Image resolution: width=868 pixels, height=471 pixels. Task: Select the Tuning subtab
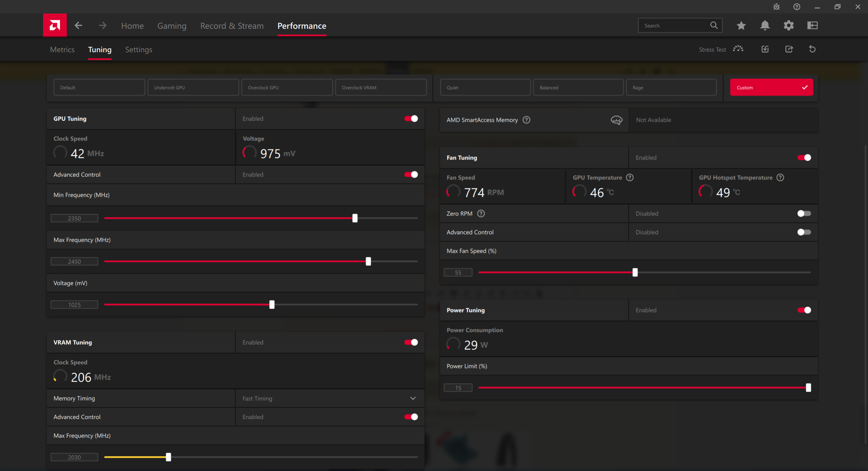point(100,49)
